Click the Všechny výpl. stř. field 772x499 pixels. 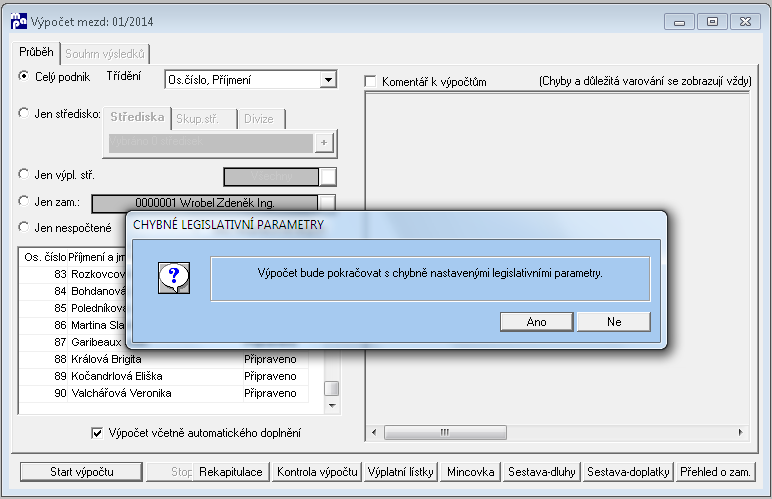(271, 177)
